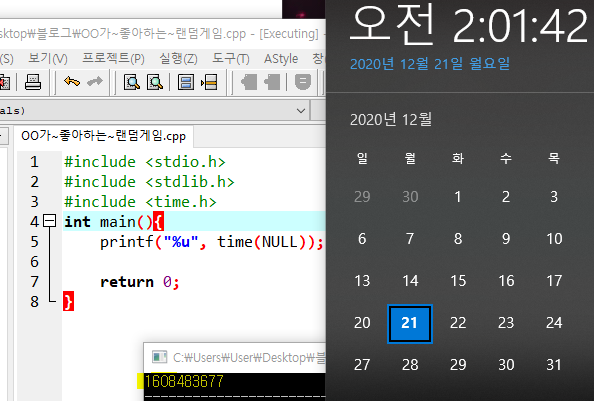Select grayed November 29 in calendar
Viewport: 594px width, 401px height.
[362, 197]
